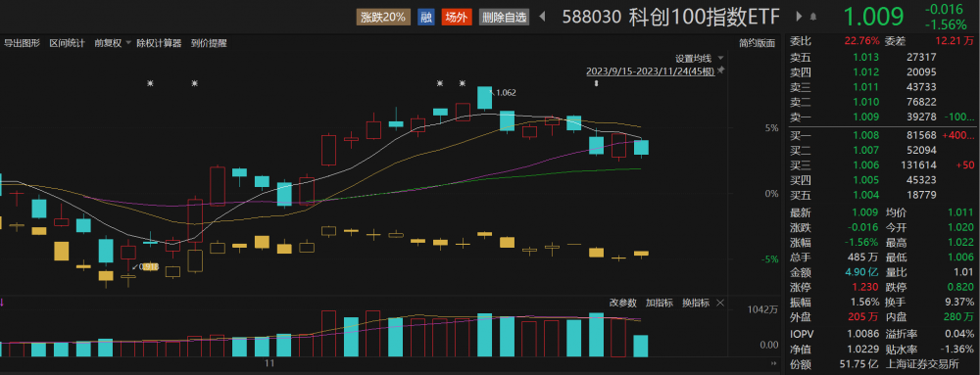Click the star marker just left of the 1.062 peak
Screen dimensions: 980x375
(463, 83)
